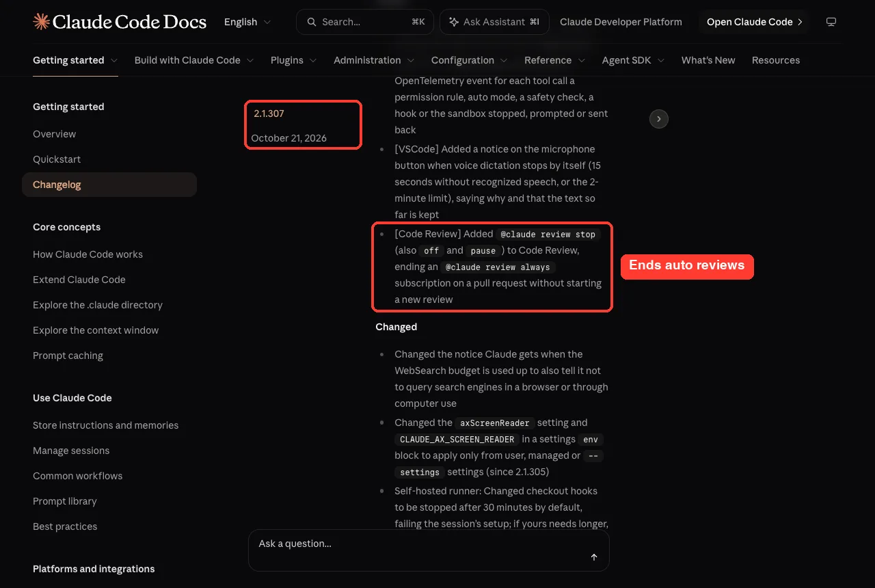Viewport: 875px width, 588px height.
Task: Go to the Quickstart sidebar page
Action: 109,159
